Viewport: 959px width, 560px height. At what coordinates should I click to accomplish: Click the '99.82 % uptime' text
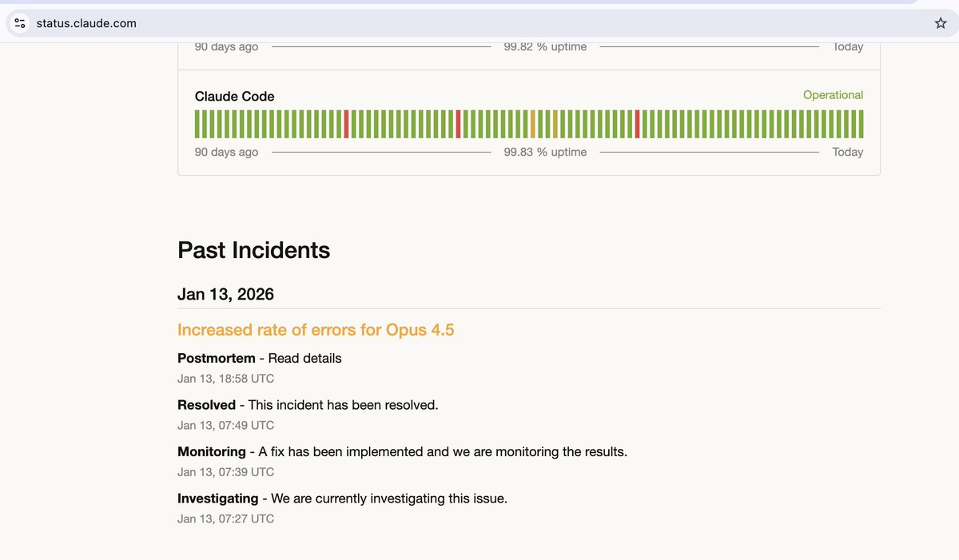tap(545, 47)
